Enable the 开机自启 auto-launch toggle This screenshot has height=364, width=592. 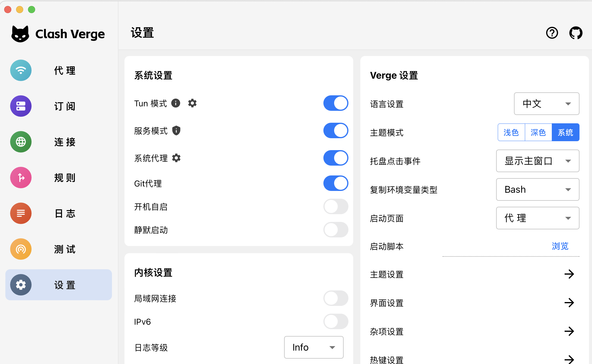coord(336,206)
